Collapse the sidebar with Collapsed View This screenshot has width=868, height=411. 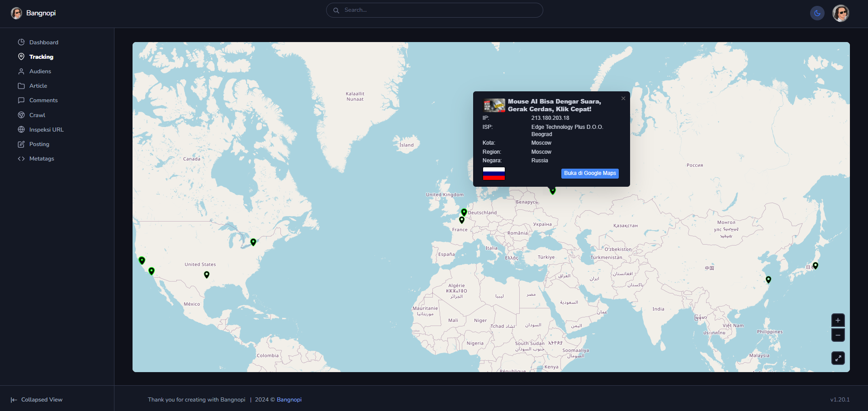click(37, 400)
